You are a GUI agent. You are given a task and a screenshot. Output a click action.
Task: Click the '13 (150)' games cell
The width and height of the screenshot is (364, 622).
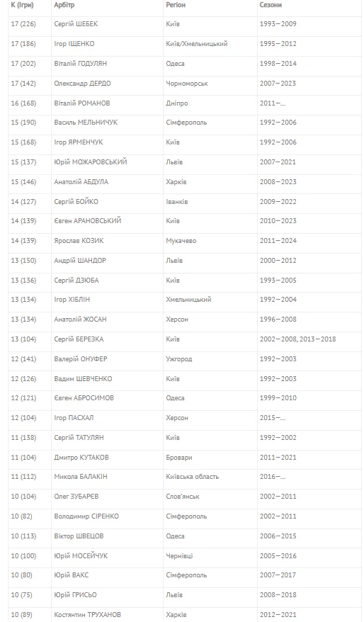[x=23, y=261]
